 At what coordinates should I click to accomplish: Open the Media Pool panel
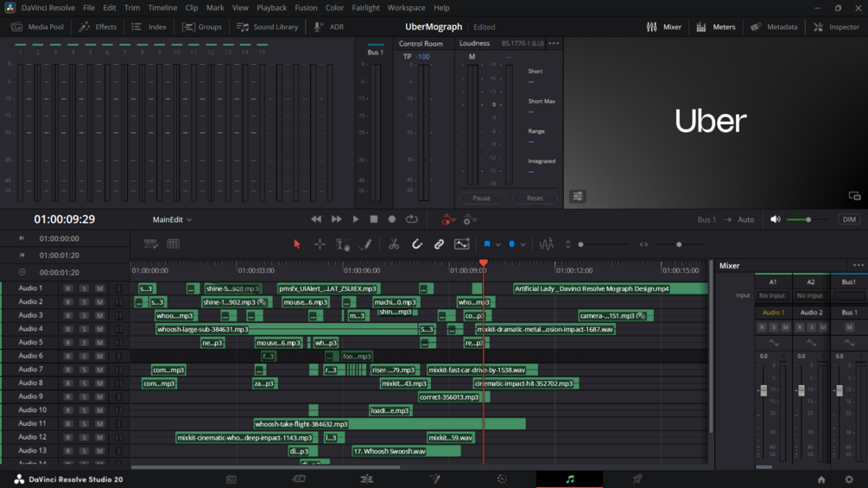click(38, 27)
